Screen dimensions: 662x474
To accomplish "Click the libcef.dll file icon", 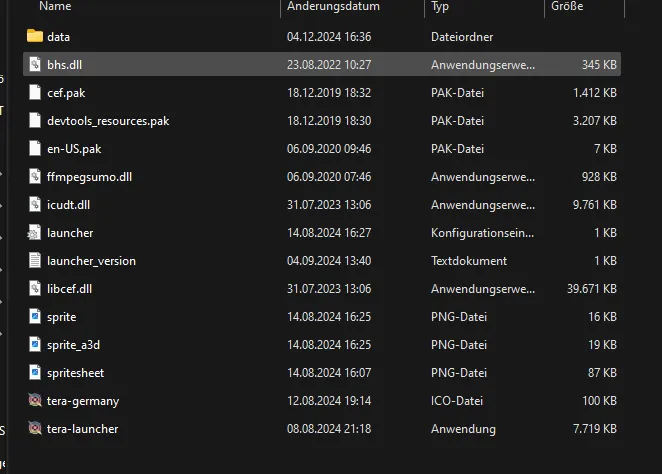I will 35,289.
